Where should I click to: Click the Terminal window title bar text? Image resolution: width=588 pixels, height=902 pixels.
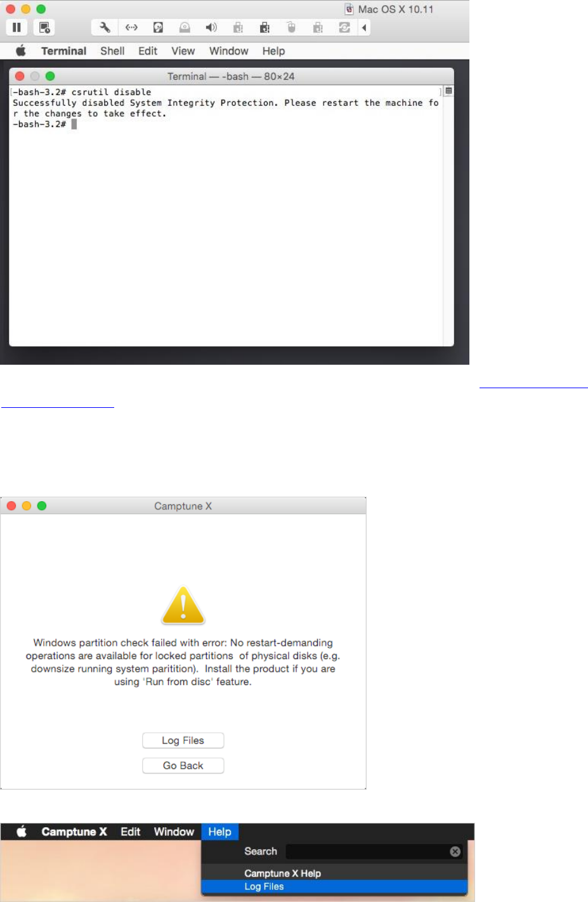coord(231,76)
